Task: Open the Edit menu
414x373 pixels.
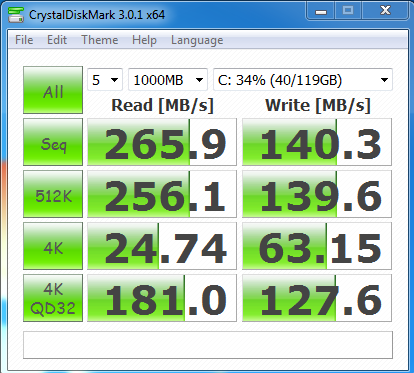Action: coord(57,40)
